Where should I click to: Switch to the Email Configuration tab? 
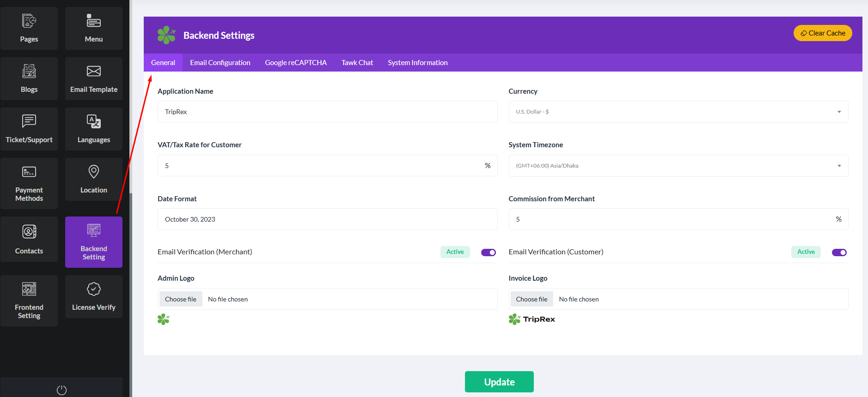[x=220, y=63]
